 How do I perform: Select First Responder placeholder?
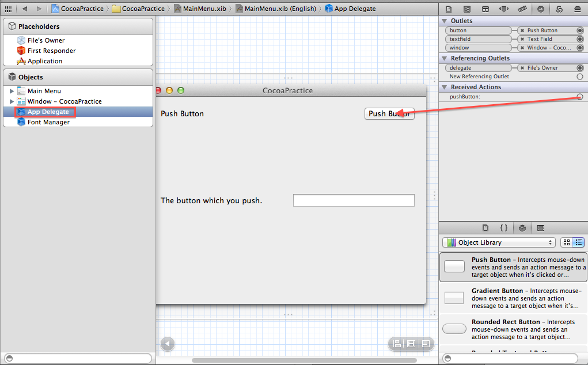click(x=78, y=51)
